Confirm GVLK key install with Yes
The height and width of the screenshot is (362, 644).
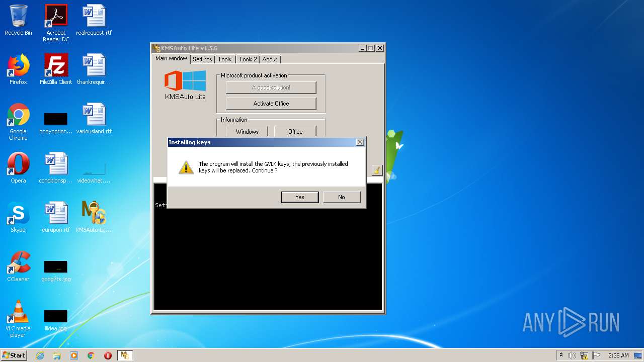coord(300,197)
